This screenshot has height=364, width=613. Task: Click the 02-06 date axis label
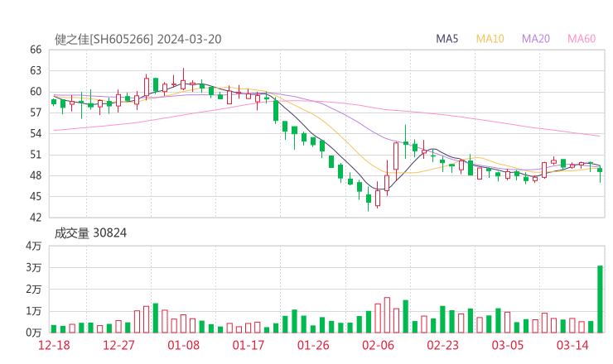coord(378,345)
